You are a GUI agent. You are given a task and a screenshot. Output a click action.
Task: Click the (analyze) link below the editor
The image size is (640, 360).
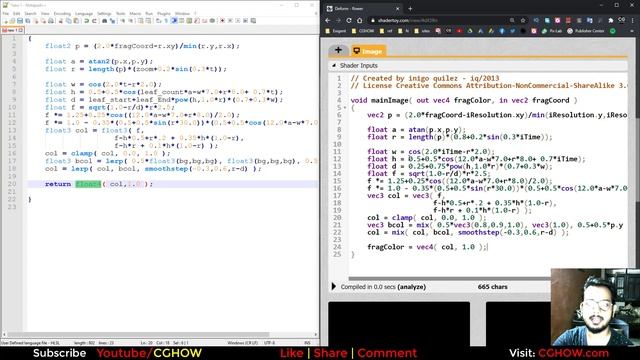[411, 287]
